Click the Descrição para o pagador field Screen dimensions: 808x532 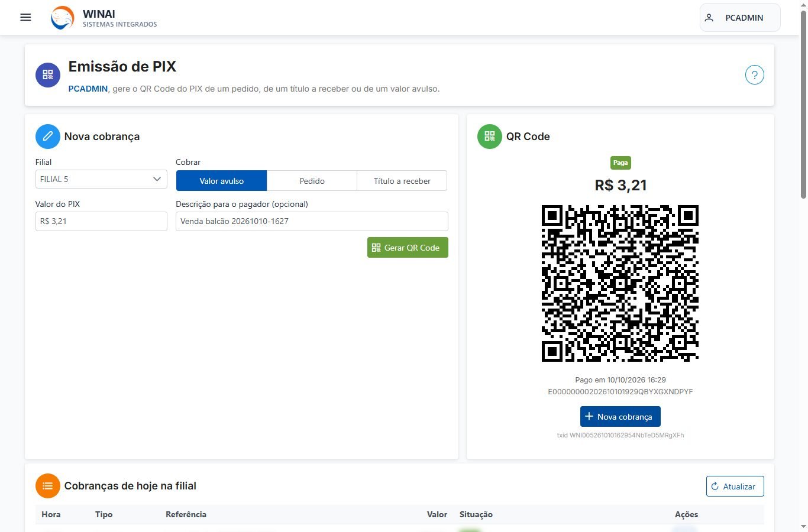(x=312, y=221)
